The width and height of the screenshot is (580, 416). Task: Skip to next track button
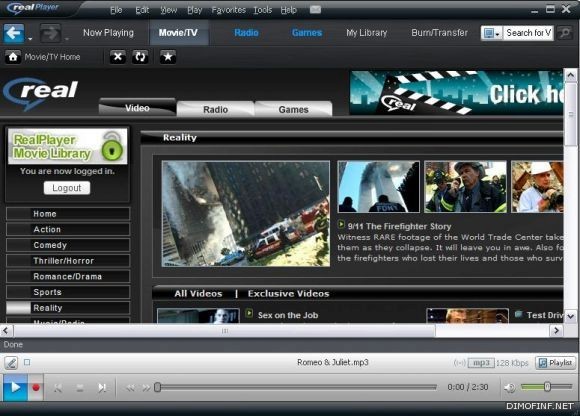102,388
